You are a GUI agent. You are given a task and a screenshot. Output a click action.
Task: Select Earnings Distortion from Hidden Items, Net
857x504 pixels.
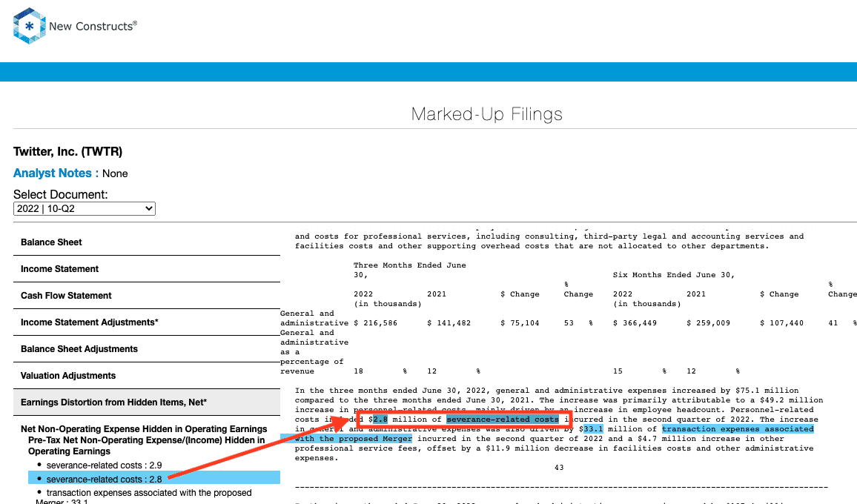[147, 402]
